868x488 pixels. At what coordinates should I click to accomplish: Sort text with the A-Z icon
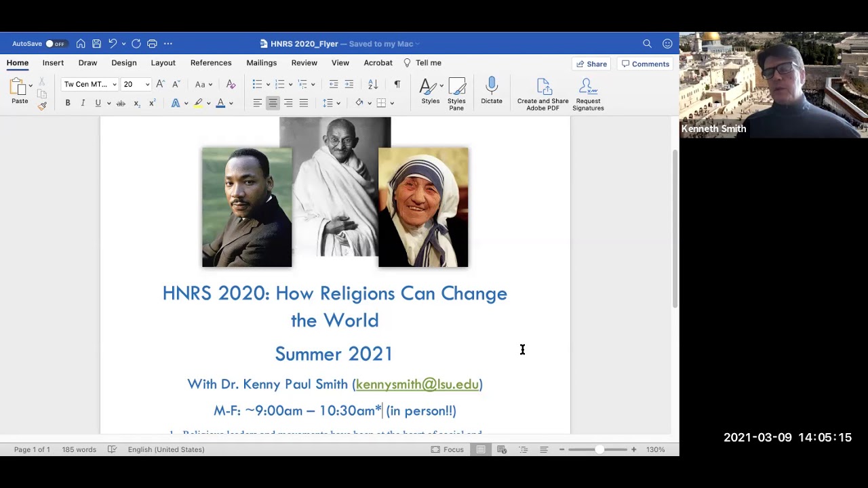[373, 84]
